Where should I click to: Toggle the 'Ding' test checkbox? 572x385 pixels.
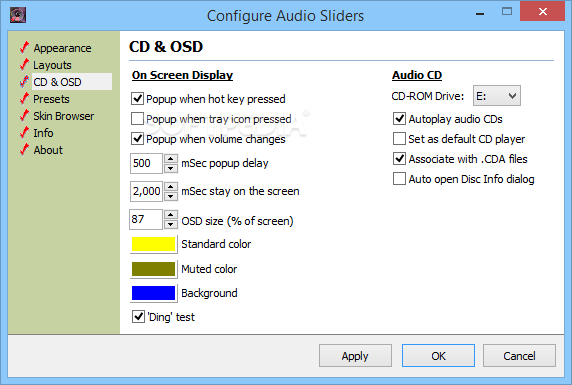(138, 316)
